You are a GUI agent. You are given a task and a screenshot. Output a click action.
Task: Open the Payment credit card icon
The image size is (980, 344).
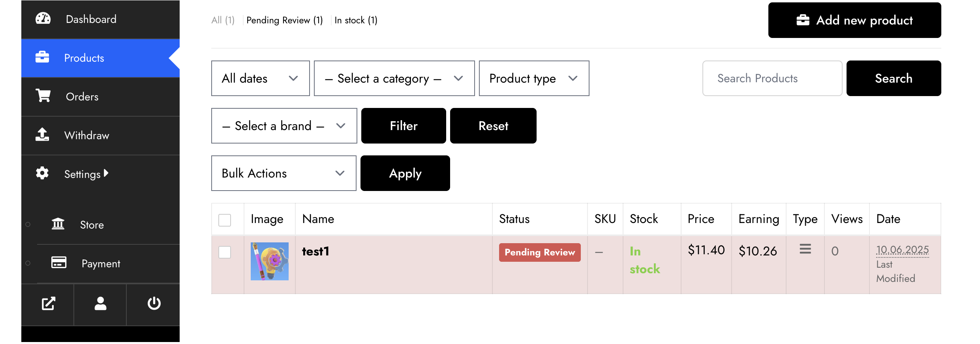click(x=59, y=263)
